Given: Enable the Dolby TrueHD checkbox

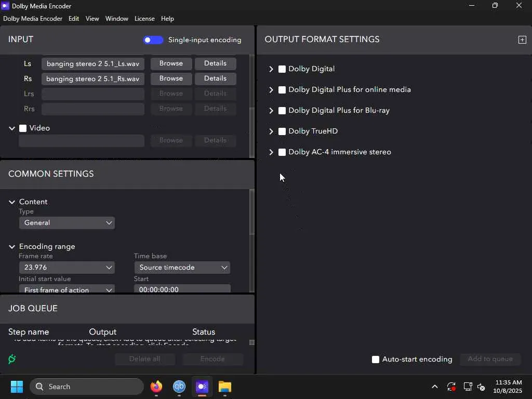Looking at the screenshot, I should pos(282,131).
